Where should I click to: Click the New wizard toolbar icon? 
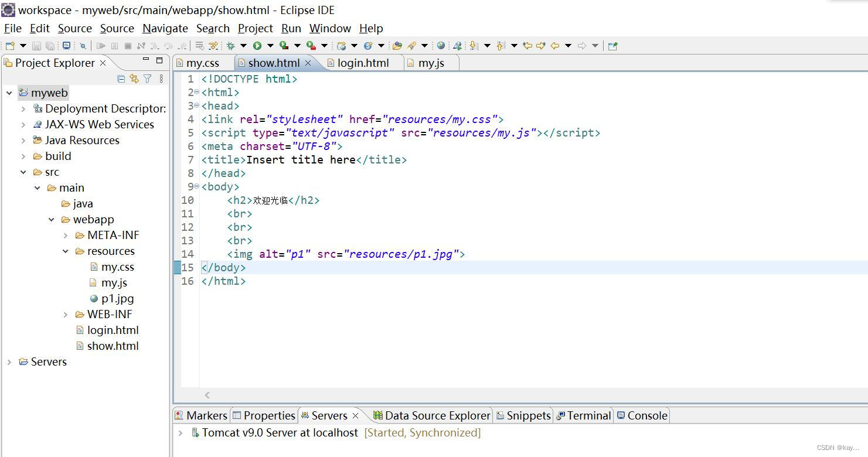(x=10, y=46)
